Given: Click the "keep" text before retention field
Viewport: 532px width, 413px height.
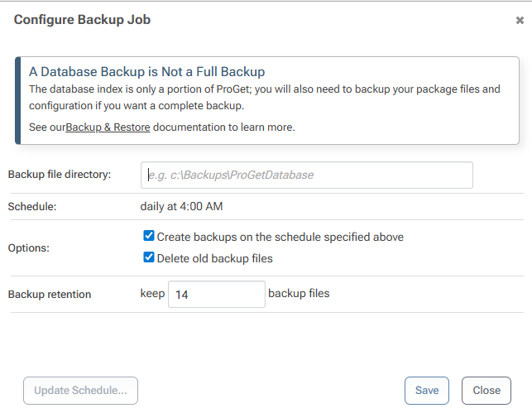Looking at the screenshot, I should click(152, 294).
